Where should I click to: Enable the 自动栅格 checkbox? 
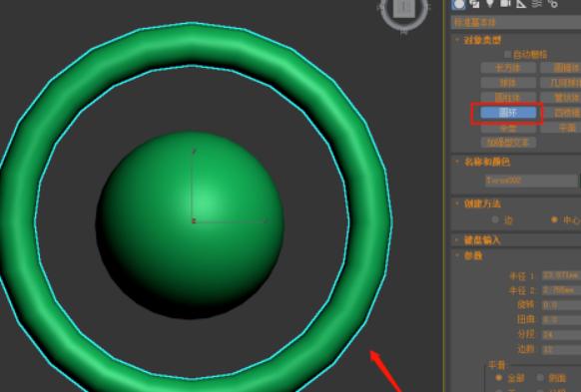tap(507, 55)
